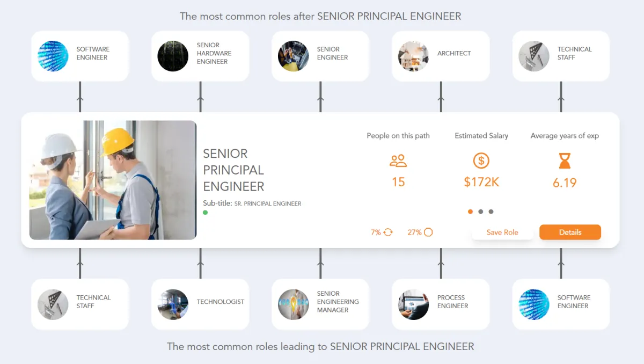
Task: Open the Architect role card
Action: [x=441, y=56]
